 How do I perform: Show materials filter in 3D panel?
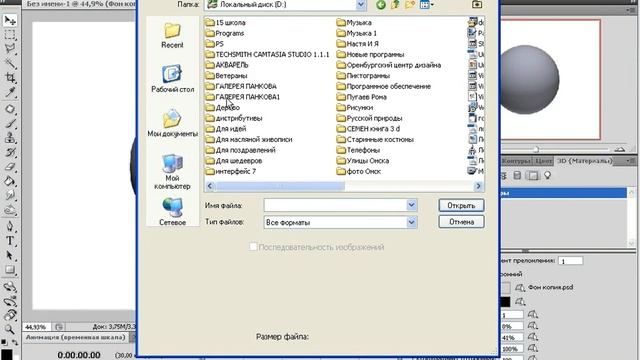click(533, 176)
